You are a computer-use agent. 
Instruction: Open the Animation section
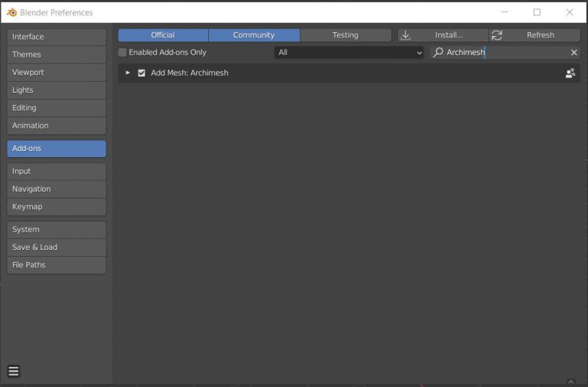57,126
